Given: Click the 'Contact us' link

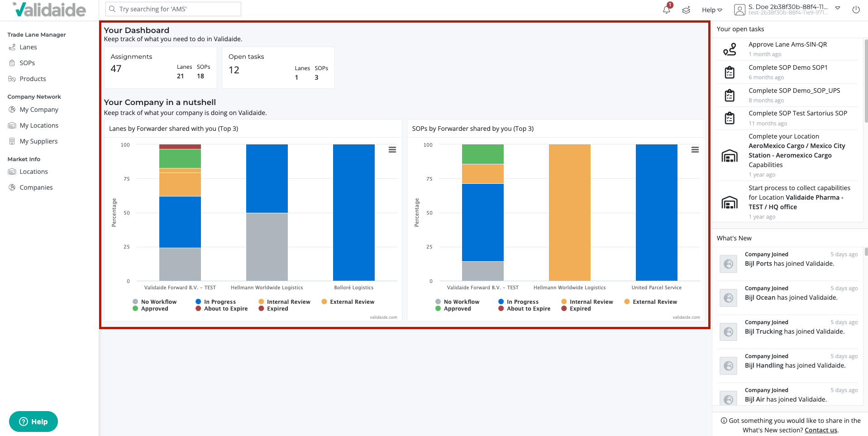Looking at the screenshot, I should tap(821, 430).
